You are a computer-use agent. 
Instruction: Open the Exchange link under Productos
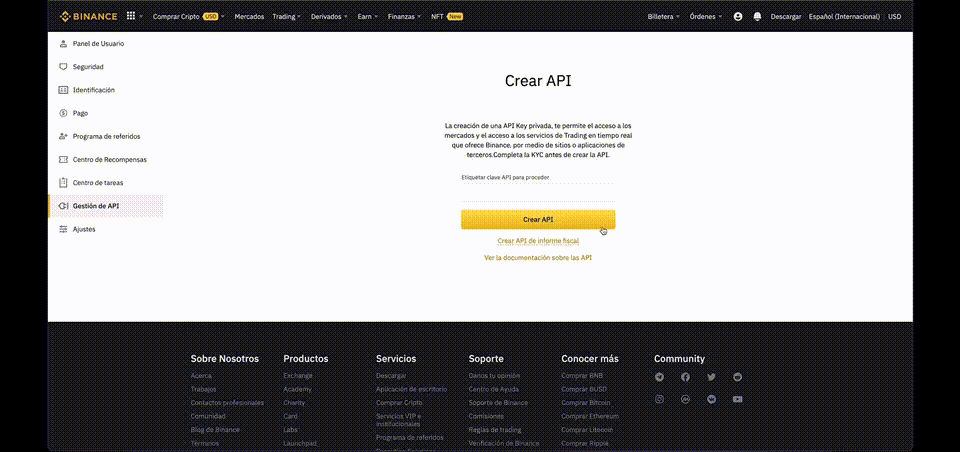pyautogui.click(x=298, y=375)
